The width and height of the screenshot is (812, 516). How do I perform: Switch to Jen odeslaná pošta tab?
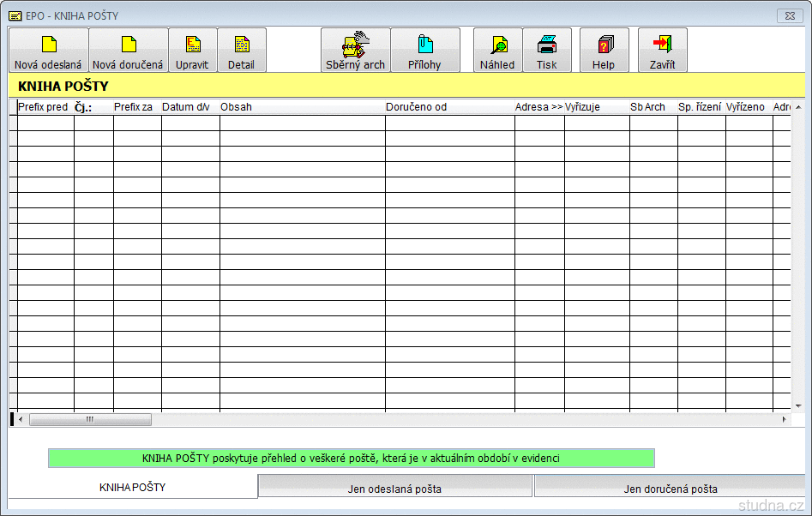point(394,488)
